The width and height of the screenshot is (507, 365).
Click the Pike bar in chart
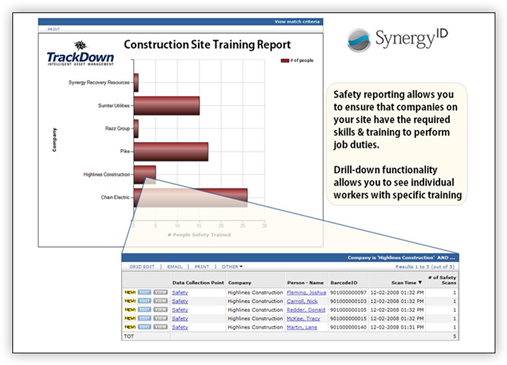coord(171,152)
